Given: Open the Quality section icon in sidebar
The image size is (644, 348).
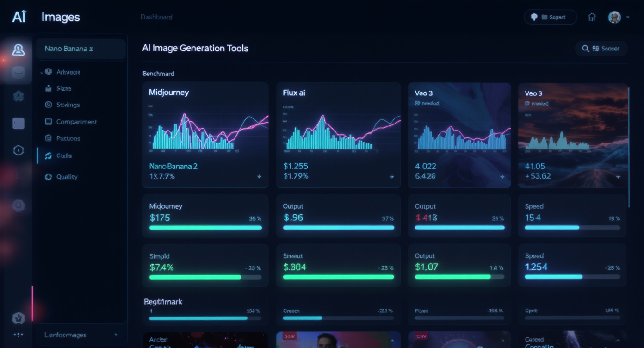Looking at the screenshot, I should 48,176.
